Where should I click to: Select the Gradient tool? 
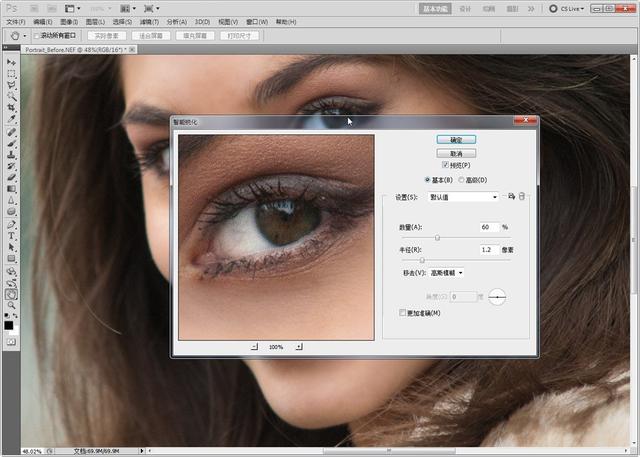pyautogui.click(x=11, y=189)
